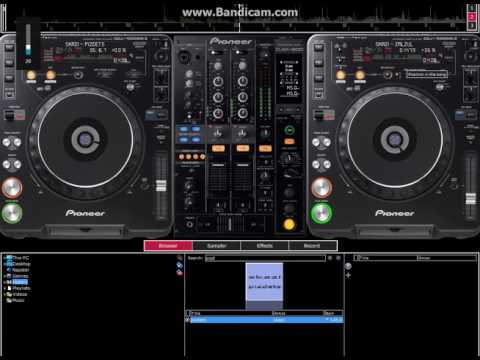Toggle master orange CUE button on mixer
Viewport: 480px width, 360px height.
265,148
